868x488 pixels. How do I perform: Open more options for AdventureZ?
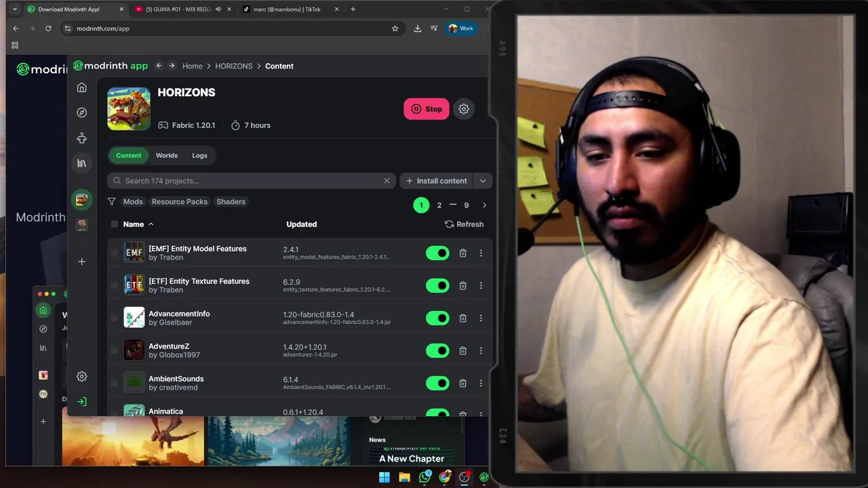click(481, 350)
